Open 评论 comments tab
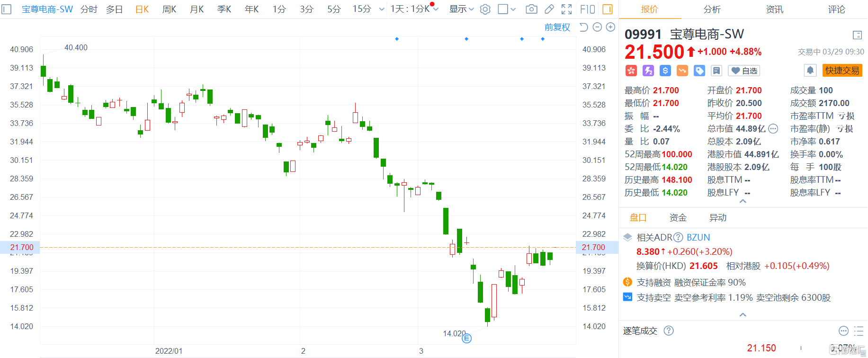The height and width of the screenshot is (358, 868). [836, 9]
